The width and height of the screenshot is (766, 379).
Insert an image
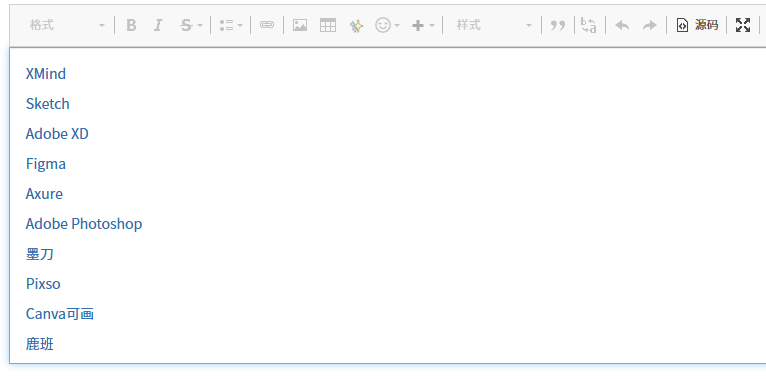click(x=300, y=25)
